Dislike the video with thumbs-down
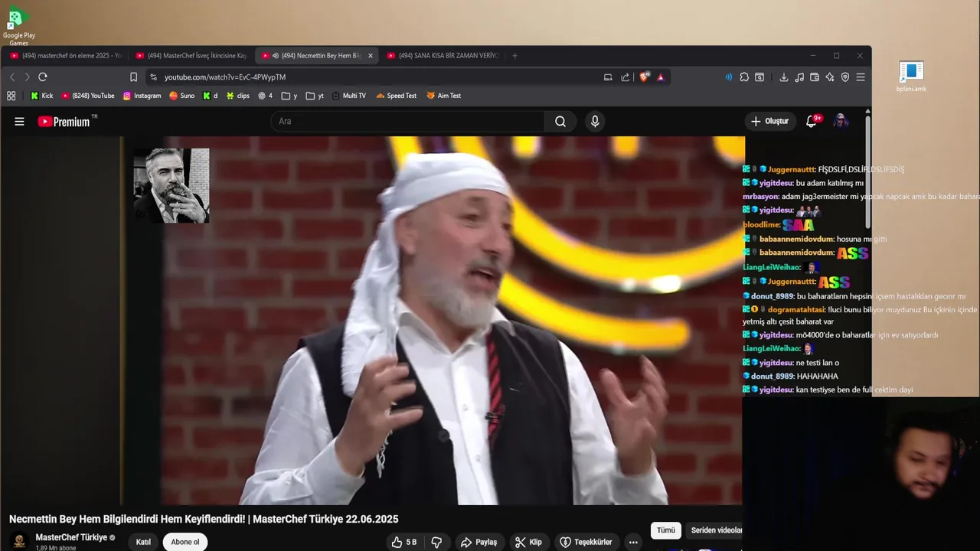 point(436,542)
